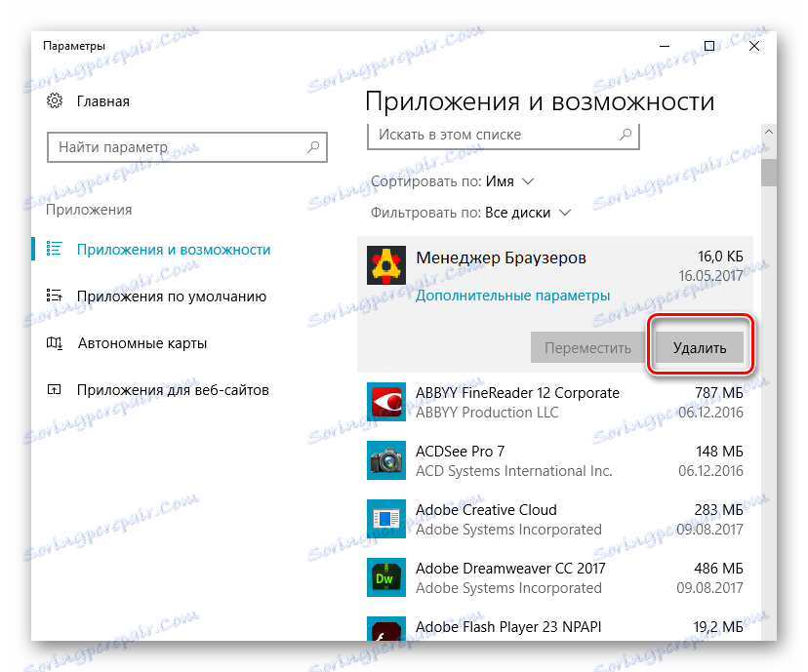Click the Менеджер Браузеров title text
The width and height of the screenshot is (808, 672).
(x=501, y=257)
